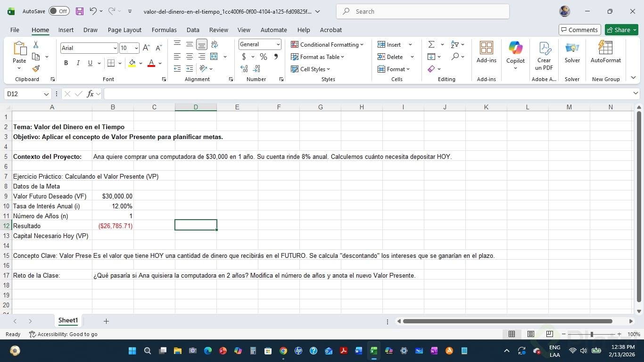Open the File menu
This screenshot has height=362, width=644.
(15, 30)
